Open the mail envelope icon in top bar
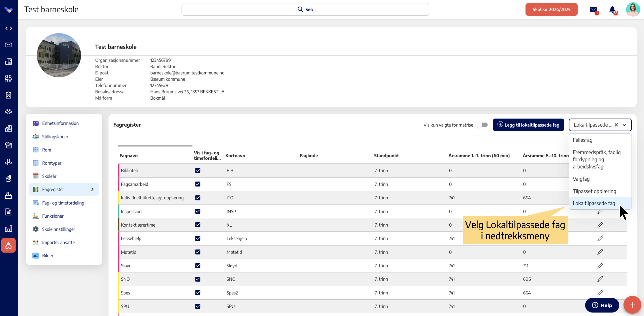644x316 pixels. pyautogui.click(x=593, y=10)
